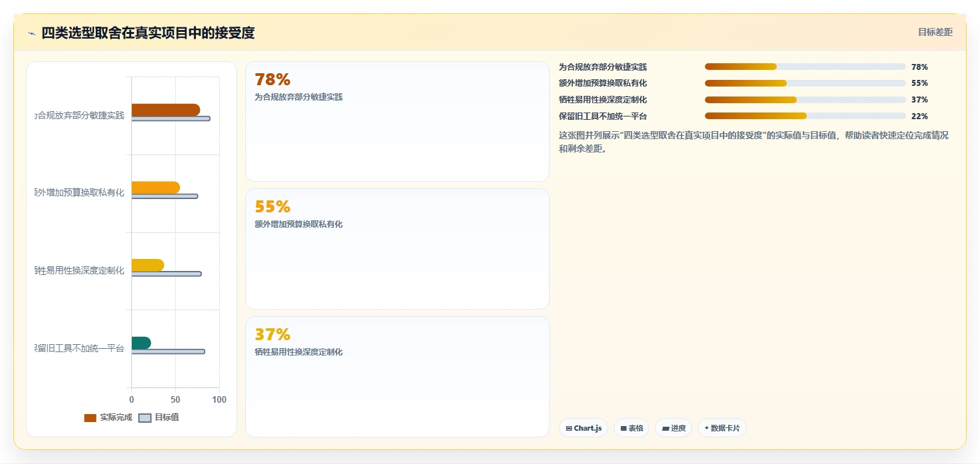Click the gray target bar under the teal bar
Screen dimensions: 980x464
pos(168,351)
